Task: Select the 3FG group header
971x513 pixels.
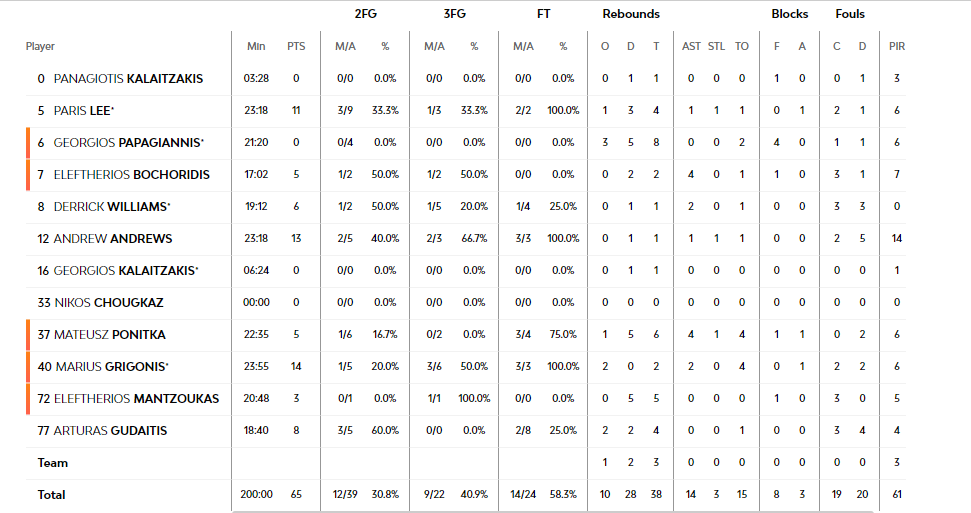Action: tap(455, 14)
